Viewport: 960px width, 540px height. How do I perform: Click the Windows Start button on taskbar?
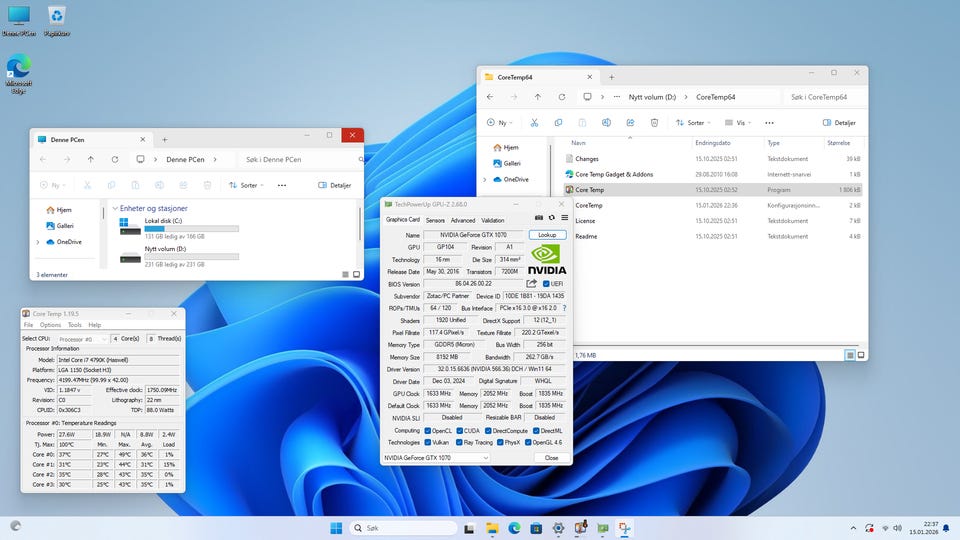[x=336, y=527]
